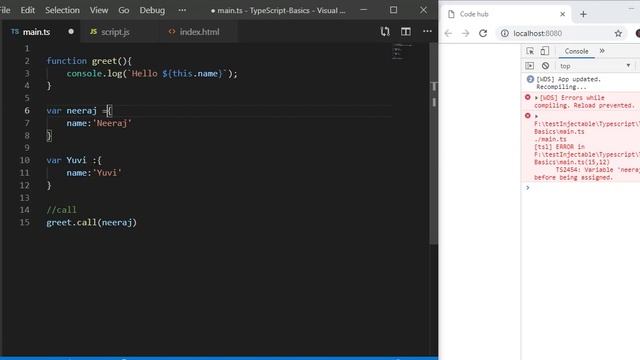640x360 pixels.
Task: Open the View menu
Action: point(99,10)
